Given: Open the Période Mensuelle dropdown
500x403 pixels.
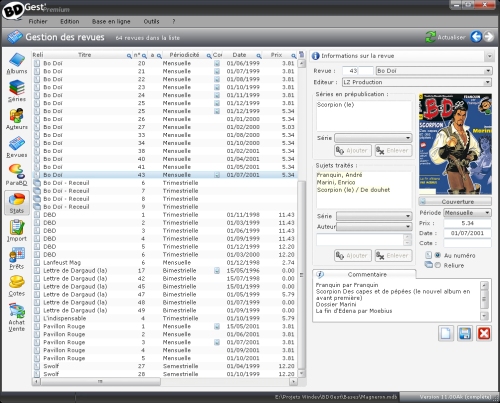Looking at the screenshot, I should 487,213.
